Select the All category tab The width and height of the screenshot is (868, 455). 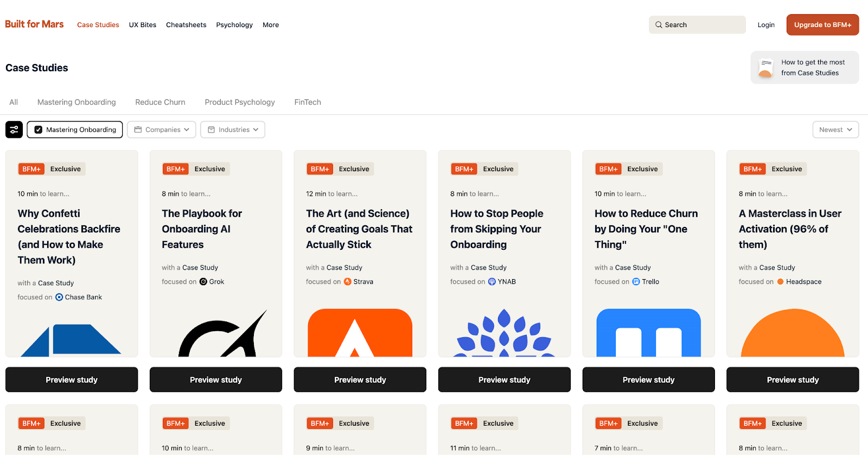tap(14, 102)
